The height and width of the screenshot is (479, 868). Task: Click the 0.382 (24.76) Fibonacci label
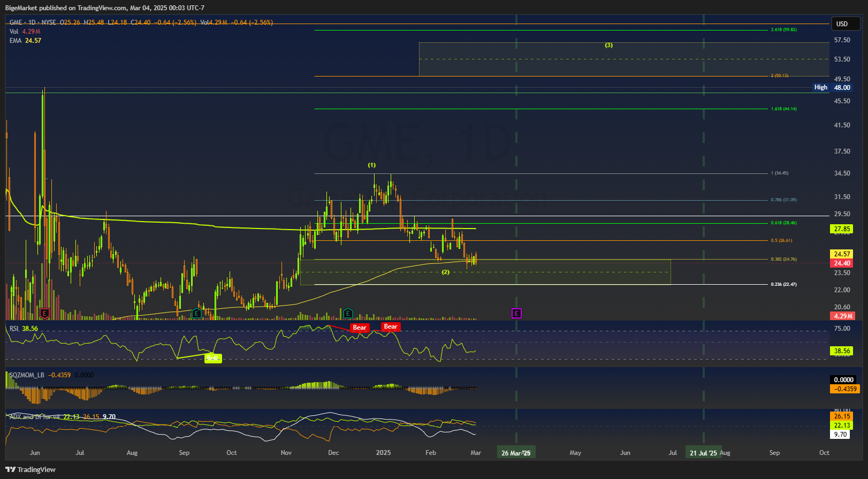[783, 259]
